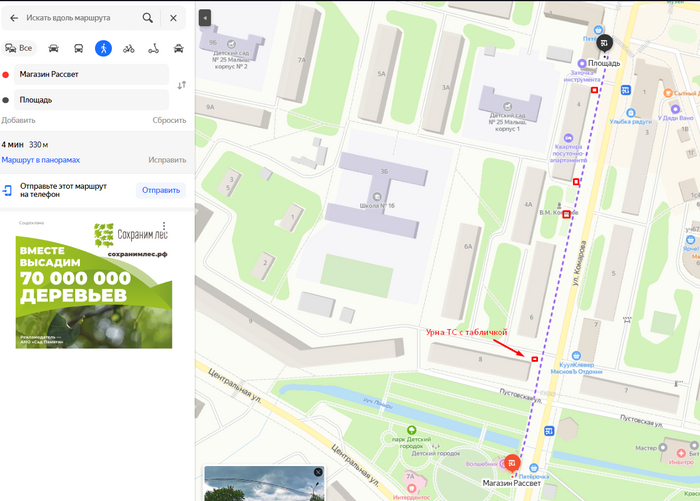Click the send-to-phone icon
700x501 pixels.
(7, 190)
